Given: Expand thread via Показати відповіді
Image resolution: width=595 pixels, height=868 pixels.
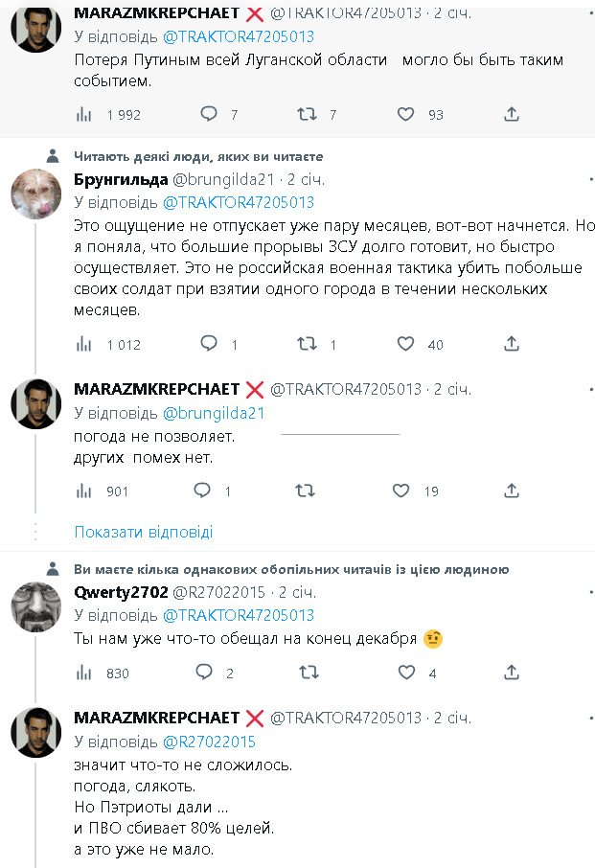Looking at the screenshot, I should pos(144,532).
